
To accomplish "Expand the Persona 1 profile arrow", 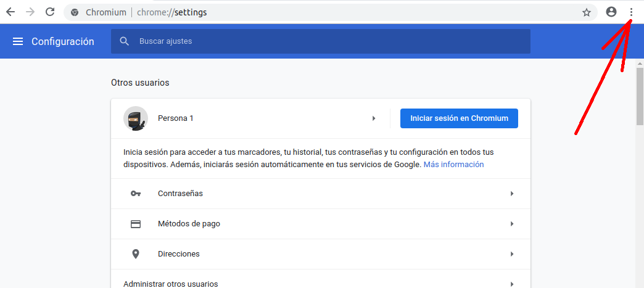I will 374,118.
